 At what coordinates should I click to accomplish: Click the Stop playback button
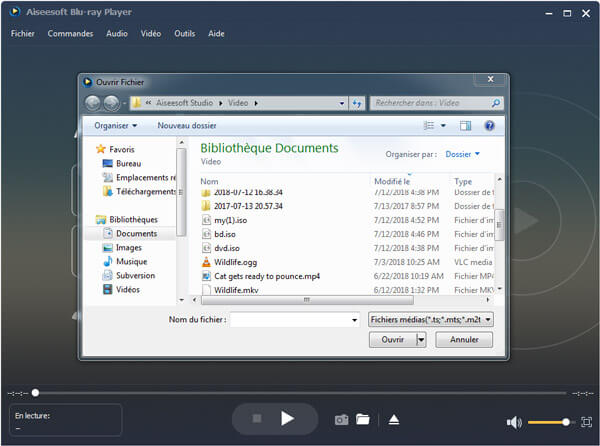(x=257, y=419)
